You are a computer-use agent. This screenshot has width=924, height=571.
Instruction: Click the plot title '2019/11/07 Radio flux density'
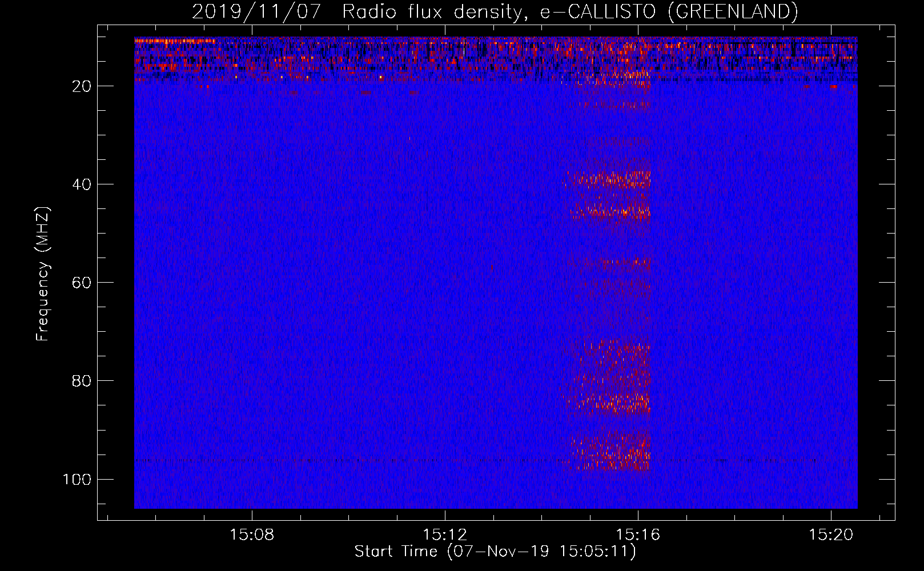pos(495,11)
